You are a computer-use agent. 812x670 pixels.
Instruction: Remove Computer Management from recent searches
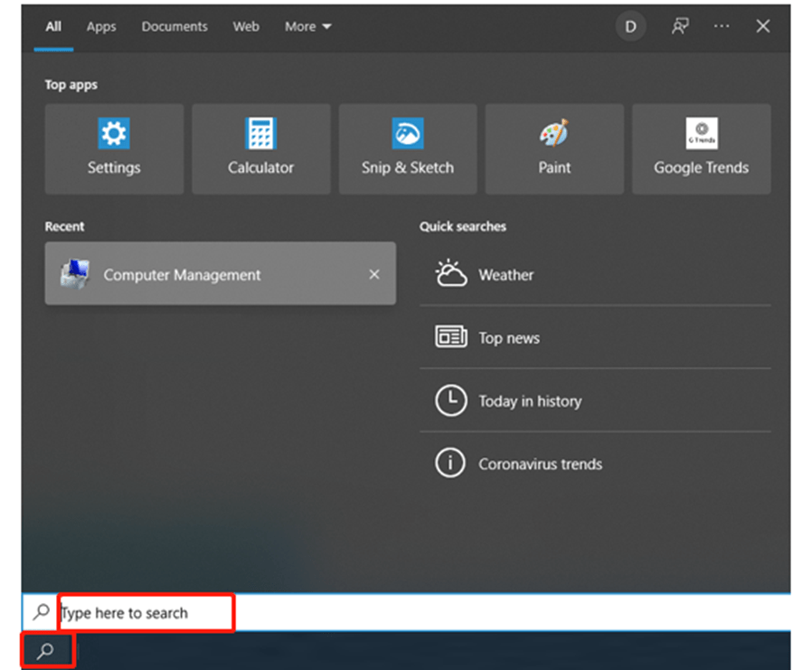coord(373,274)
